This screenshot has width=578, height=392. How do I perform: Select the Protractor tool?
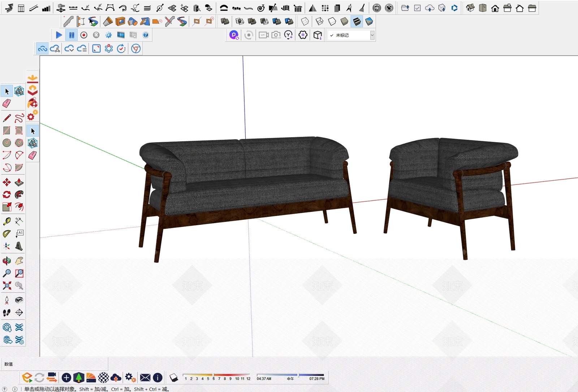coord(7,234)
